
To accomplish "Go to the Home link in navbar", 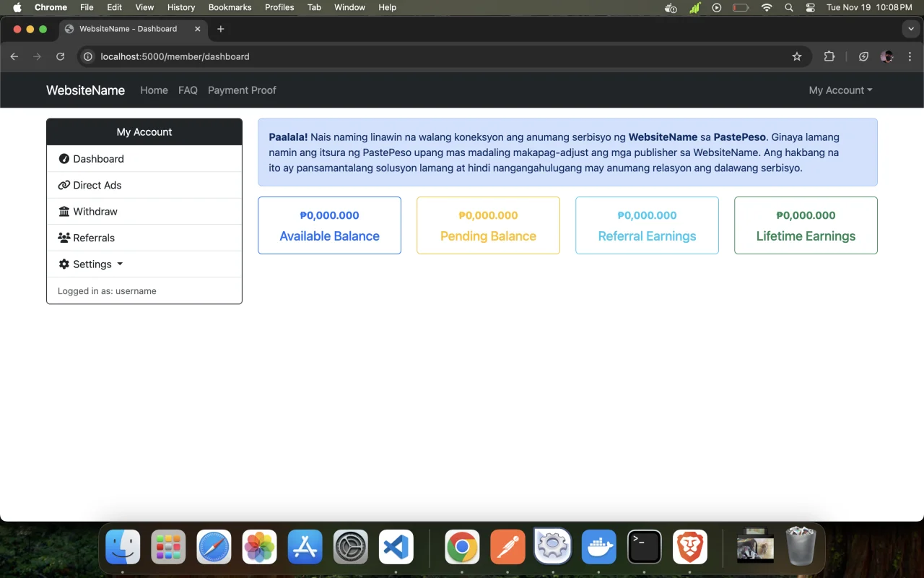I will 154,90.
